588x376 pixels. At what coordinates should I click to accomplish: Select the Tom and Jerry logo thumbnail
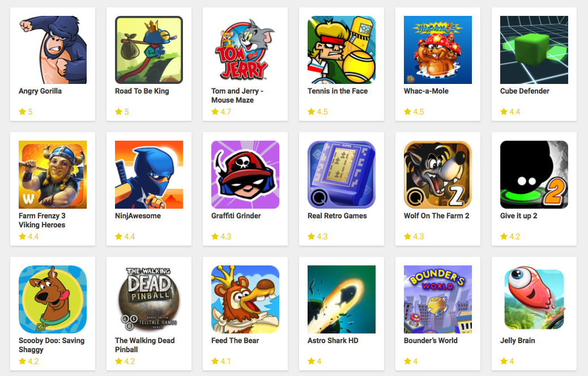click(x=245, y=49)
